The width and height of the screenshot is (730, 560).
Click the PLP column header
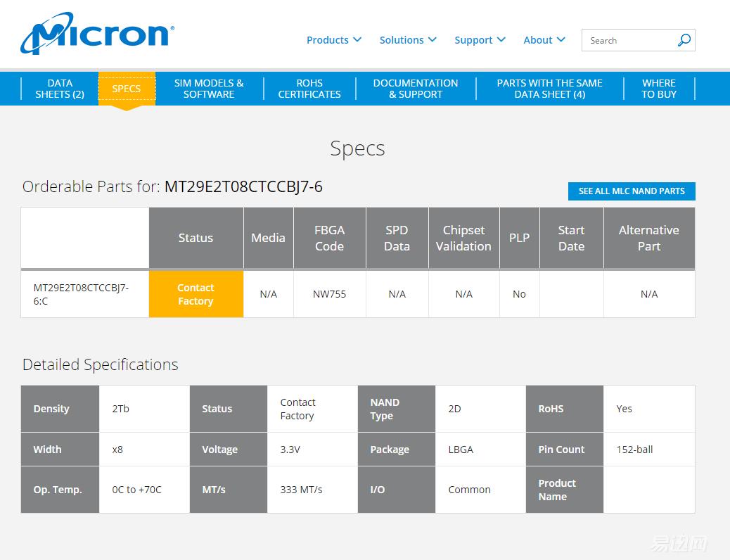tap(520, 238)
